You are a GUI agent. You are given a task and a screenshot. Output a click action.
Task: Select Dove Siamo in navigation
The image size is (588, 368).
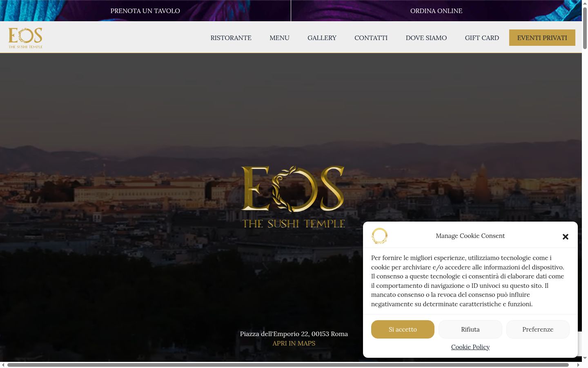(426, 38)
